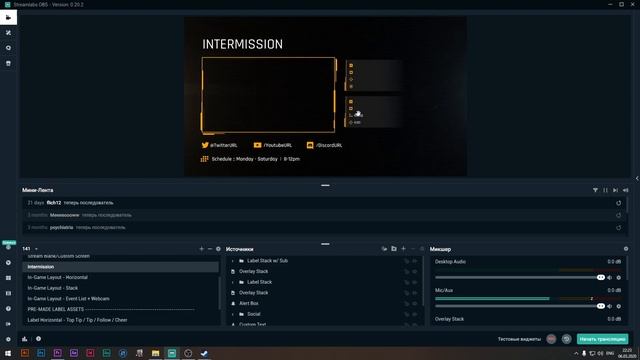Open the Themes icon in the left sidebar
Viewport: 640px width, 360px height.
tap(8, 33)
